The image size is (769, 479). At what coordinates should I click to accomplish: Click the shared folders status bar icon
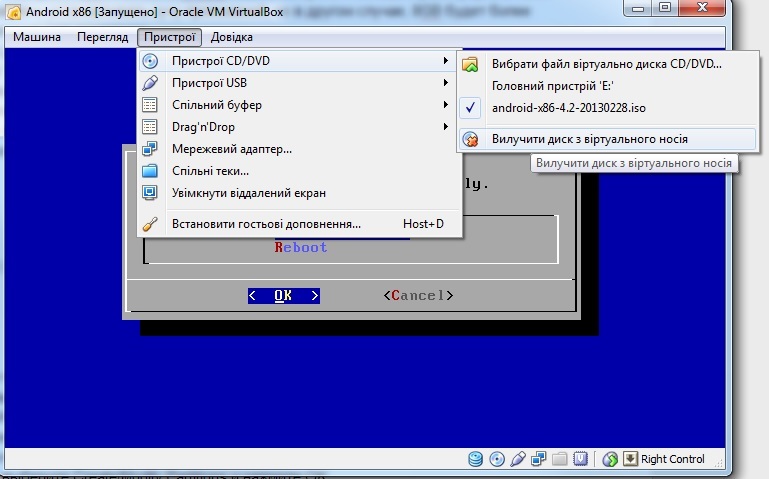click(x=560, y=459)
